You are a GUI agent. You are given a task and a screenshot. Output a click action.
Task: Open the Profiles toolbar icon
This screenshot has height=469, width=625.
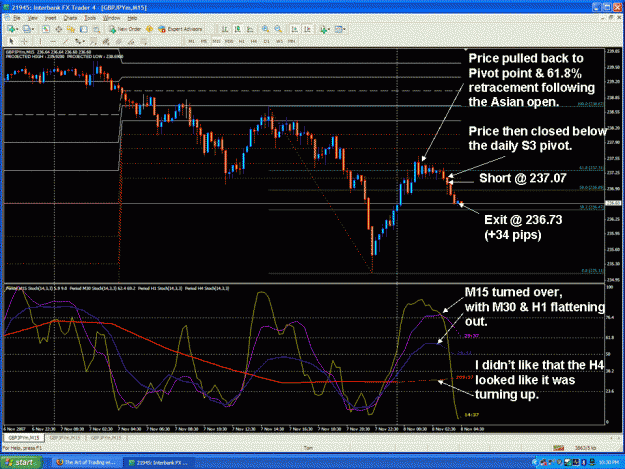tap(26, 29)
